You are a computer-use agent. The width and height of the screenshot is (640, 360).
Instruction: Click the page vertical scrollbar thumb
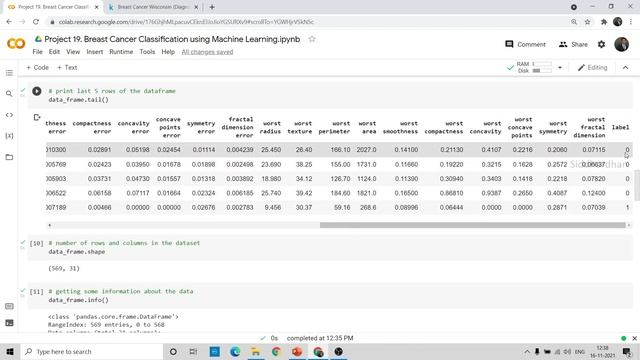[637, 186]
